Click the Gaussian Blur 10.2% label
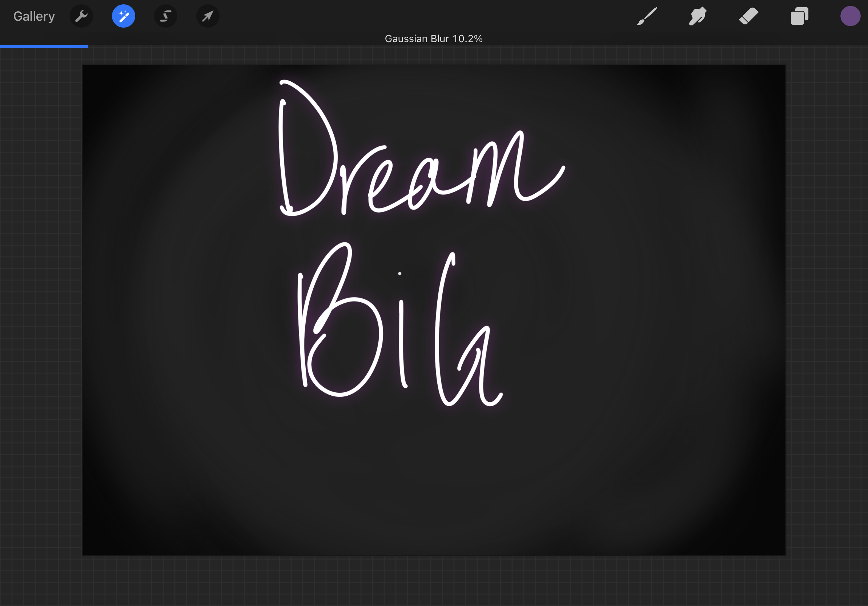The image size is (868, 606). coord(434,39)
